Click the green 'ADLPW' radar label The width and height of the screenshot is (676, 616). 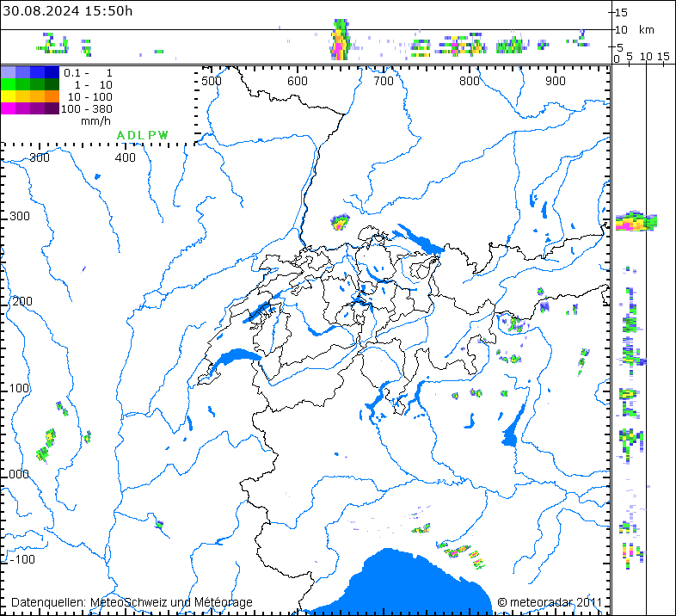coord(142,135)
